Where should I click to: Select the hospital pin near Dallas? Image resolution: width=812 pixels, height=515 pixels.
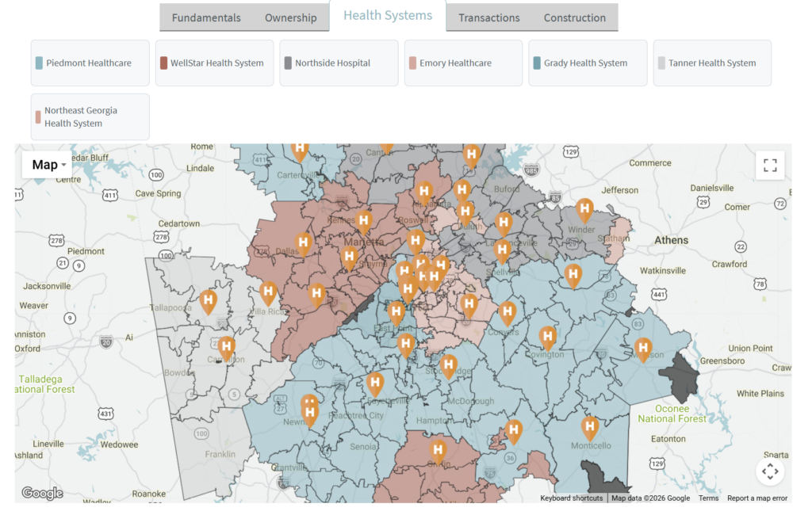click(x=304, y=243)
